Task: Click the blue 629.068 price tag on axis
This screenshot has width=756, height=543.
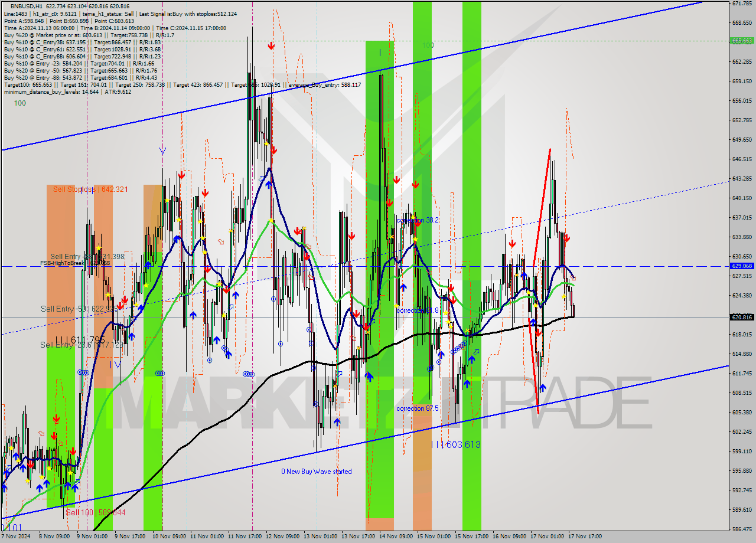Action: [742, 266]
